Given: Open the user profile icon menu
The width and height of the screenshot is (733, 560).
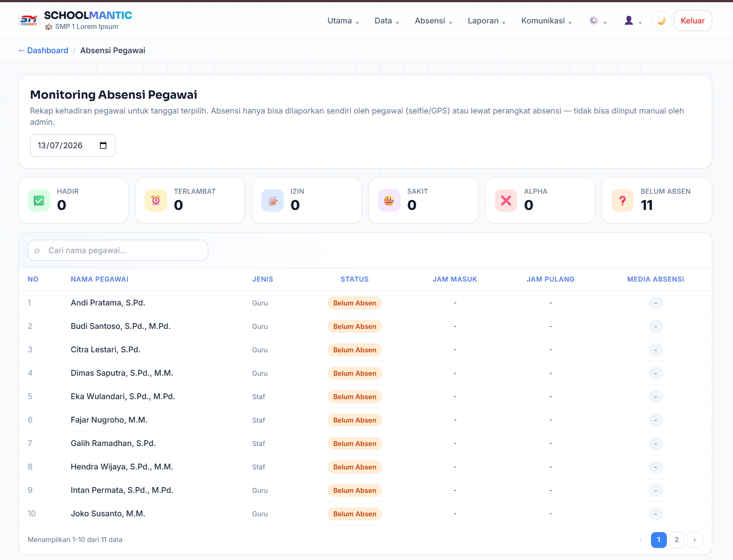Looking at the screenshot, I should 633,21.
